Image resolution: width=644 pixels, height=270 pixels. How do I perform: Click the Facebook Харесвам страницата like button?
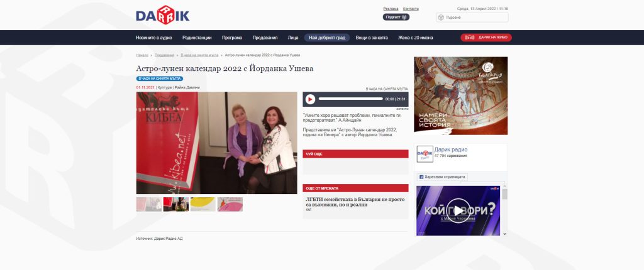tap(441, 177)
